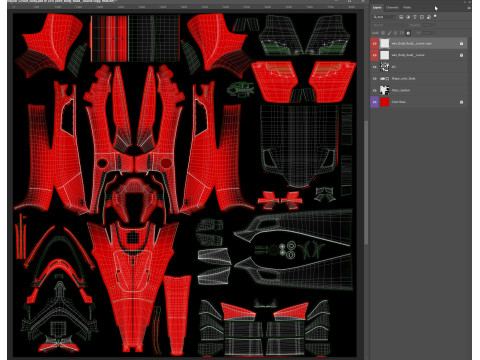Viewport: 480px width, 360px height.
Task: Filter layers by adjustment layers
Action: coord(408,17)
